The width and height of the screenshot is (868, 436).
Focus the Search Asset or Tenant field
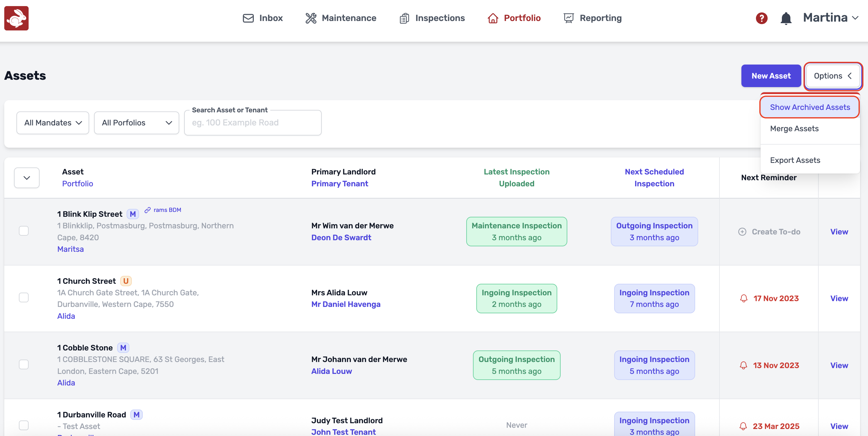(x=253, y=123)
